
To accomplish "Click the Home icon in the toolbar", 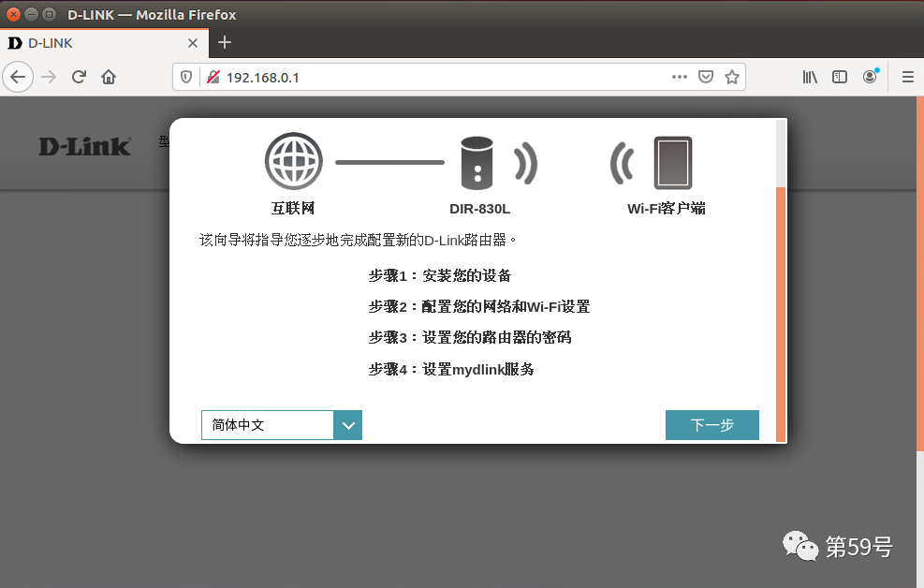I will coord(108,77).
